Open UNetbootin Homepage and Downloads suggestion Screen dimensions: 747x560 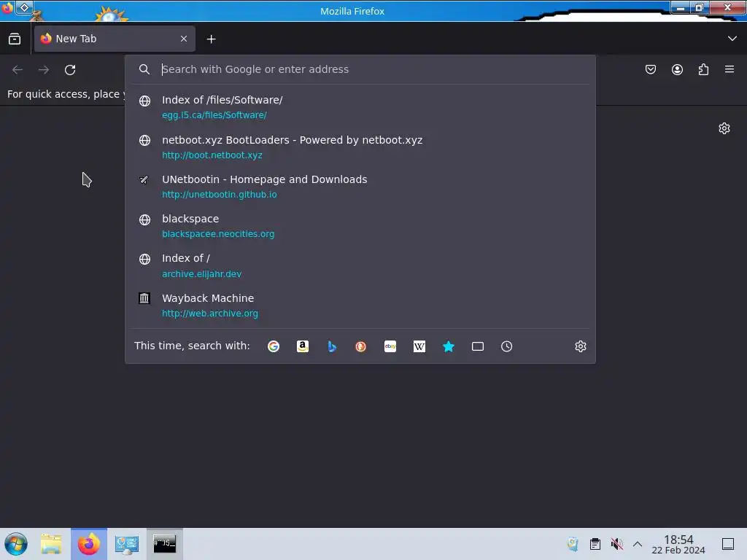pos(360,187)
